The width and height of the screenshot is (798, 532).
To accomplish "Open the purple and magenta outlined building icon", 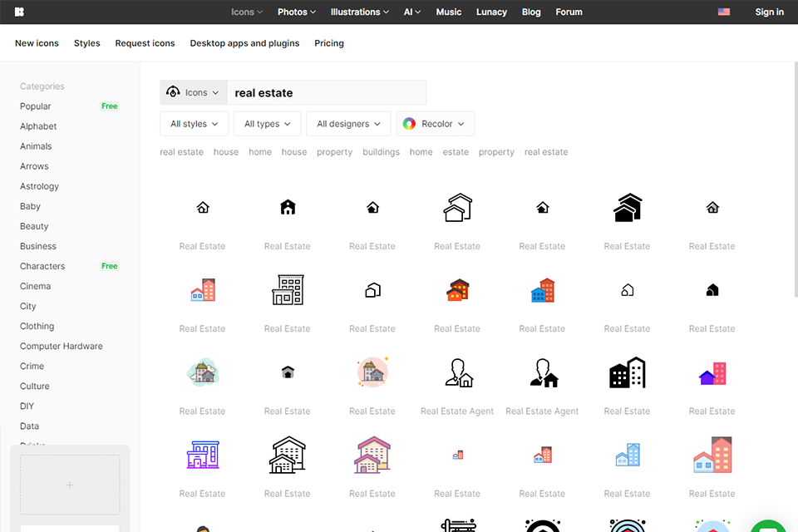I will 203,455.
